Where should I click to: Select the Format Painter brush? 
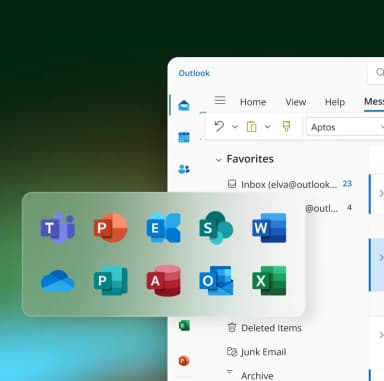tap(286, 126)
